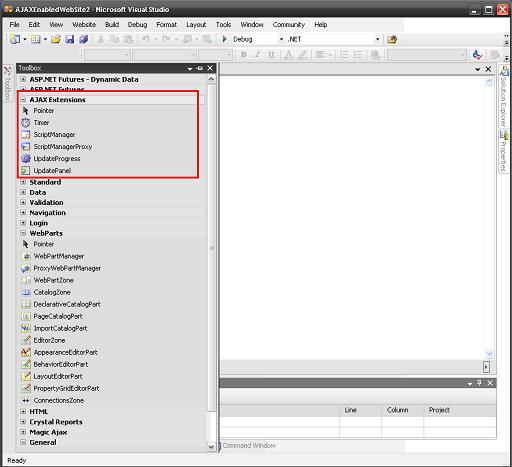This screenshot has height=467, width=512.
Task: Open the Solution Explorer side tab
Action: point(503,97)
